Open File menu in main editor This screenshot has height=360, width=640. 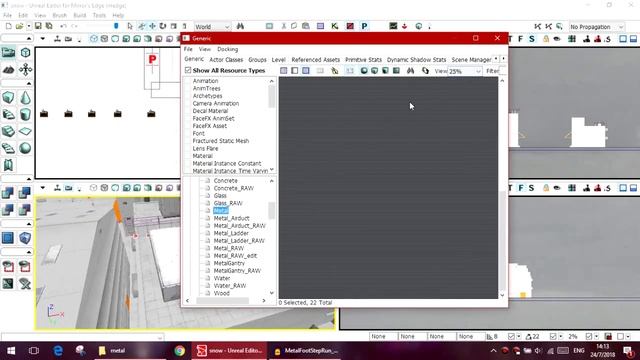coord(7,15)
